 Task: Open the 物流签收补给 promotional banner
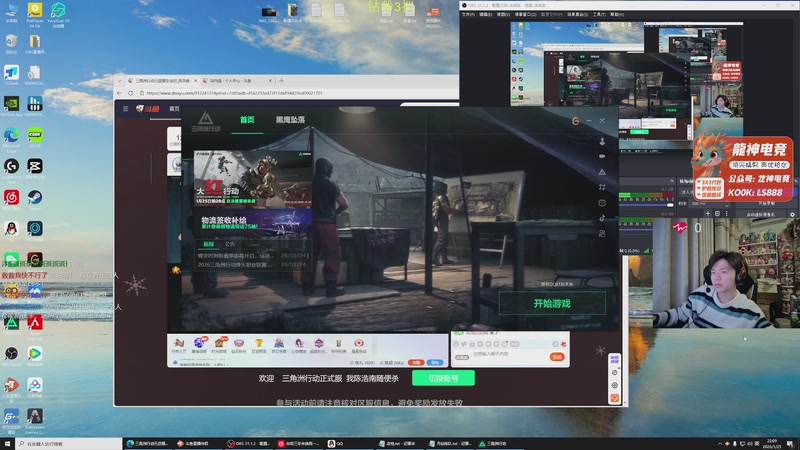[x=253, y=222]
